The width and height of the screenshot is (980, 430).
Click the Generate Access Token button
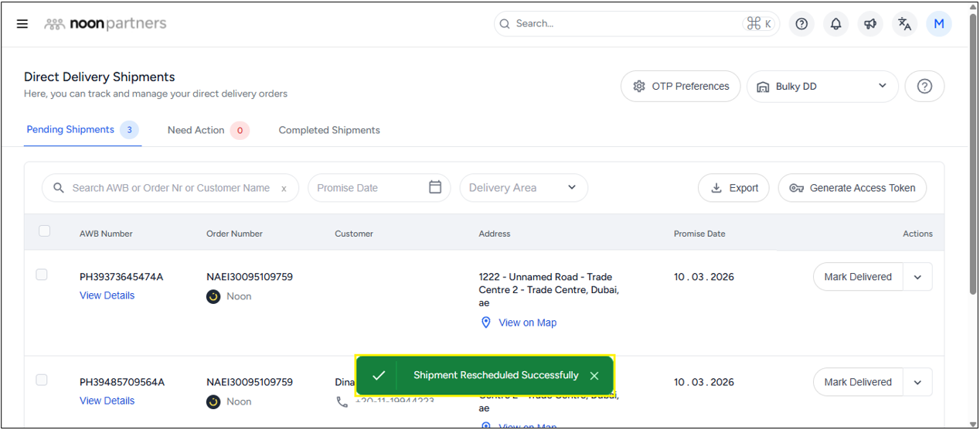point(852,188)
